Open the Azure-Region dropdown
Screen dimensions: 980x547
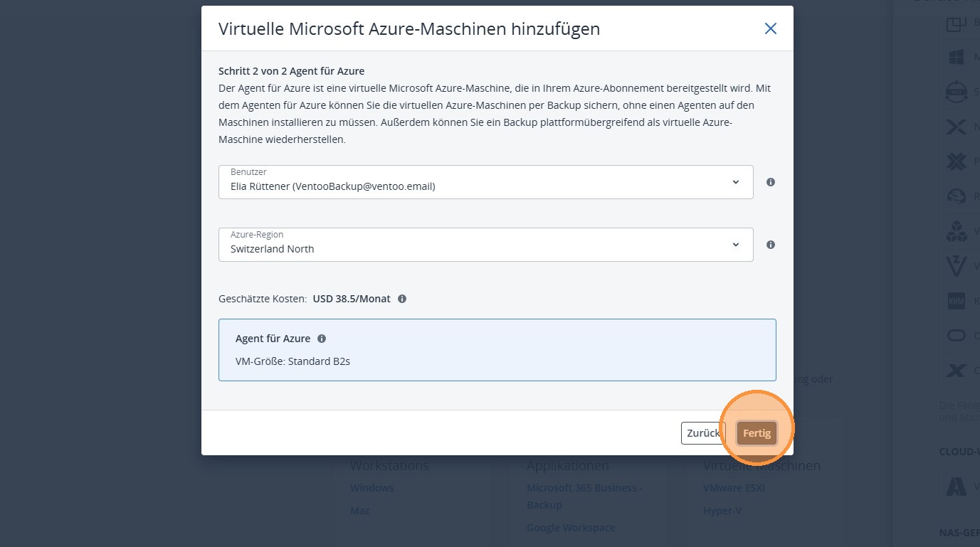click(485, 245)
